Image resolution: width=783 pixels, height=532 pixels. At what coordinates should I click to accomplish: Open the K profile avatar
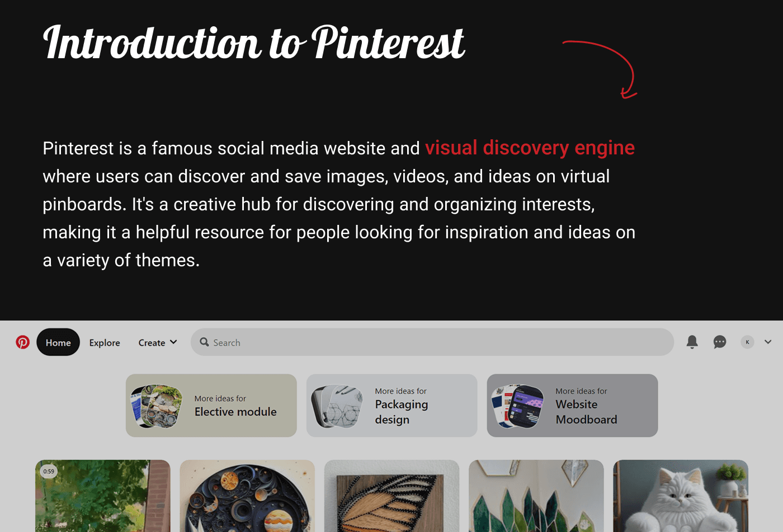tap(747, 342)
